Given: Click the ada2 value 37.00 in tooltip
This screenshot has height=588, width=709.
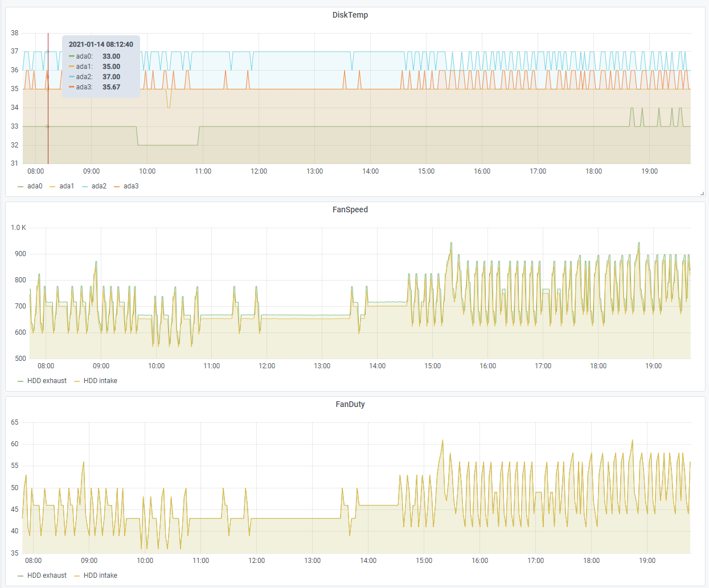Looking at the screenshot, I should pos(111,77).
